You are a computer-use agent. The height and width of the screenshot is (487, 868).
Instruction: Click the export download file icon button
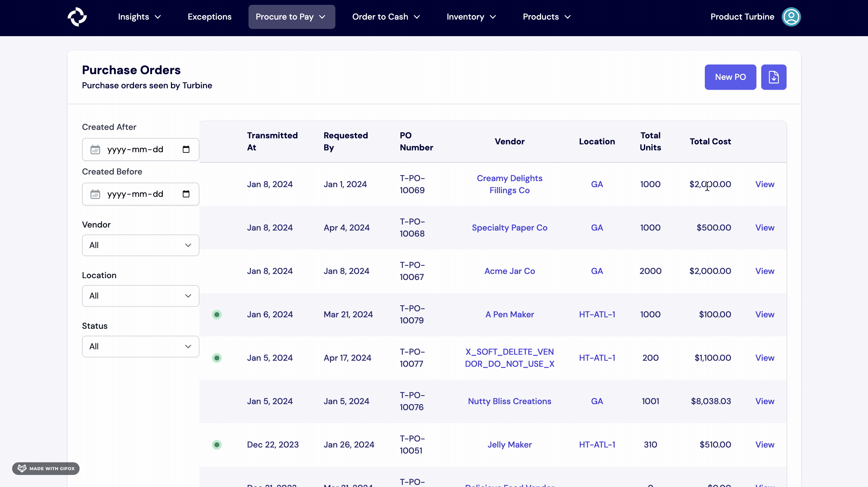(773, 77)
